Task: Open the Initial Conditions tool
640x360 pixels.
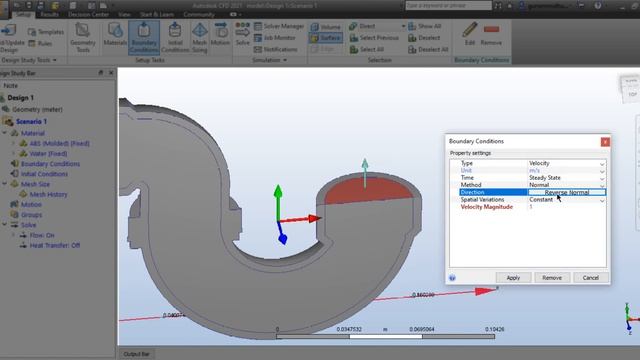Action: pyautogui.click(x=175, y=38)
